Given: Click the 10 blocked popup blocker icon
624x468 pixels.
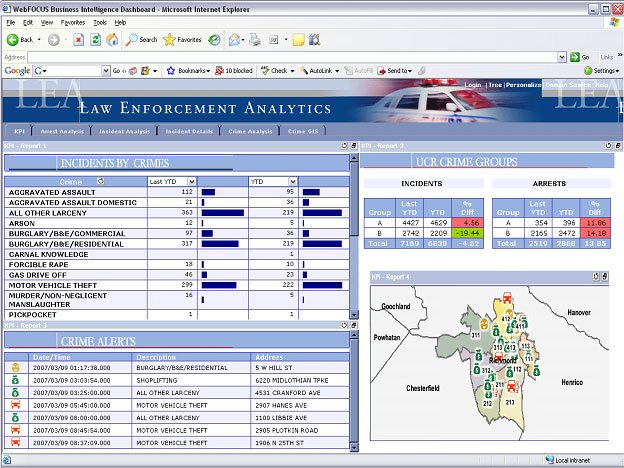Looking at the screenshot, I should [219, 70].
